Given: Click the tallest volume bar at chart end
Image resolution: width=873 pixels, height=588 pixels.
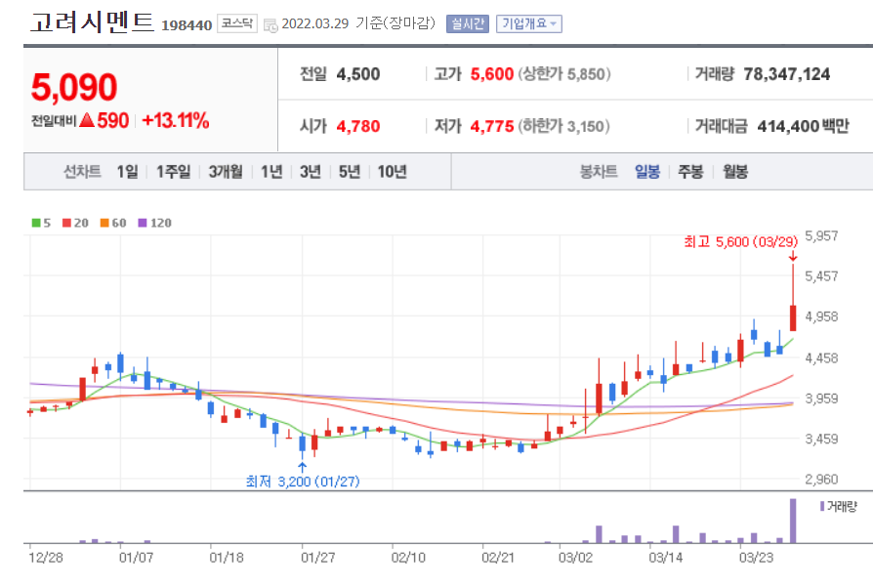Looking at the screenshot, I should [793, 521].
